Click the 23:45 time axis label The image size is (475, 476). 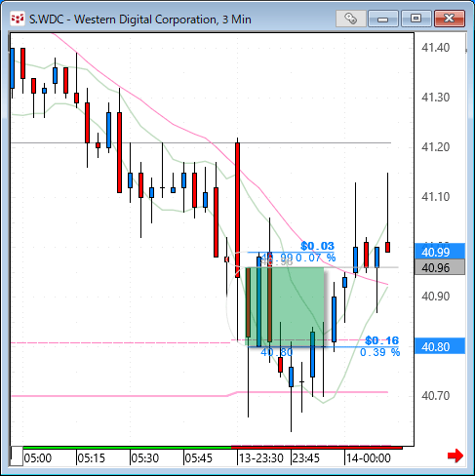(305, 458)
